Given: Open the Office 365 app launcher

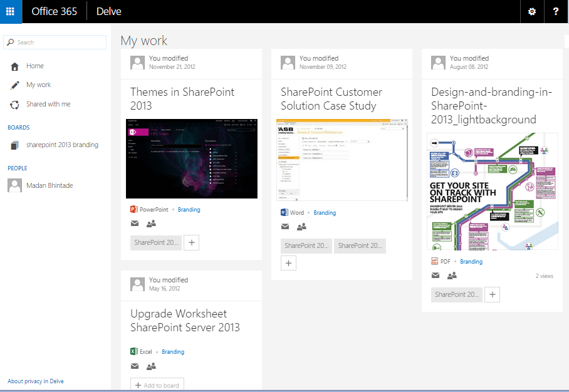Looking at the screenshot, I should pos(10,11).
